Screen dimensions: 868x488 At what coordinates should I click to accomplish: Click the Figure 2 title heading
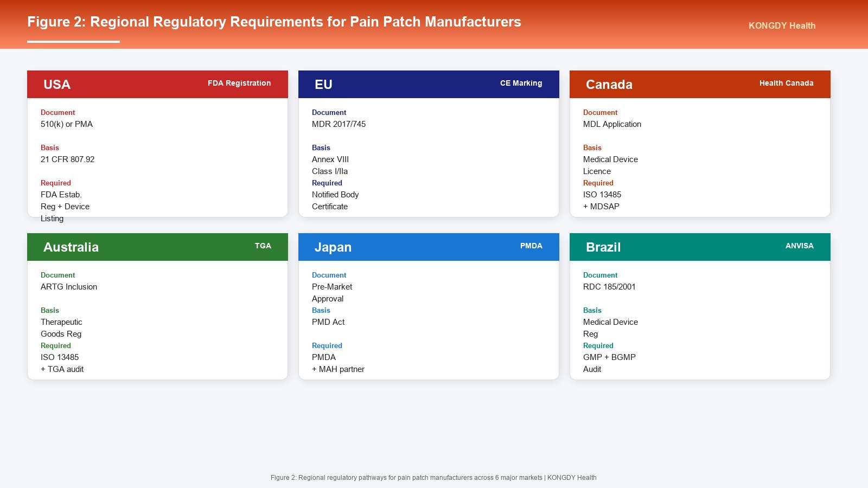(274, 22)
